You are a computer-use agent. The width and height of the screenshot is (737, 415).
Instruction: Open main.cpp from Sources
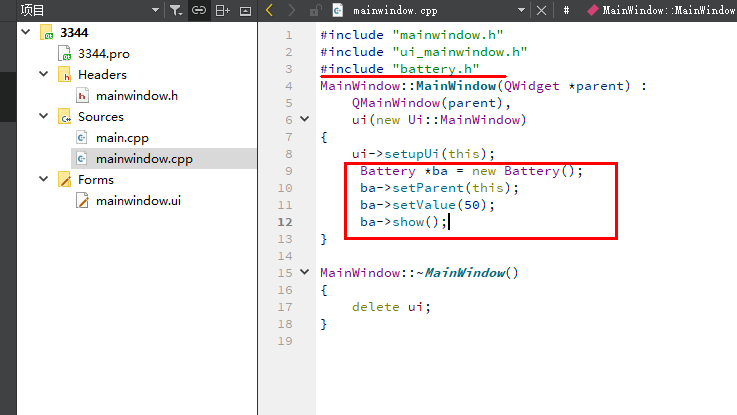pyautogui.click(x=122, y=137)
